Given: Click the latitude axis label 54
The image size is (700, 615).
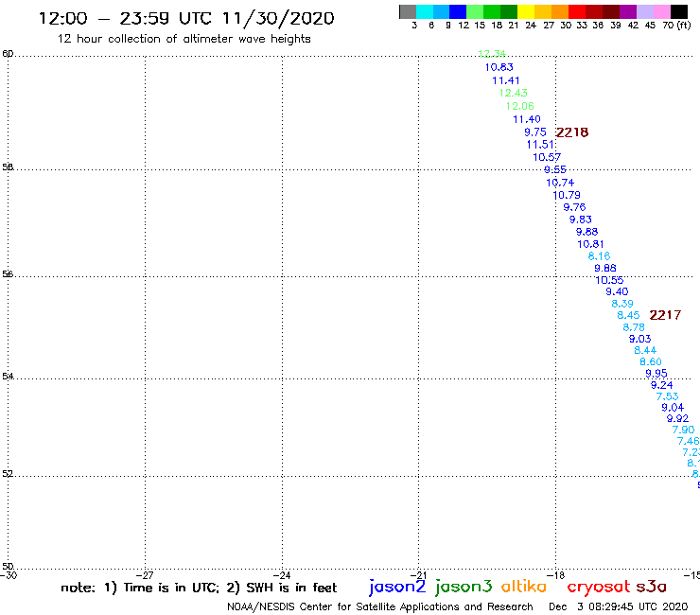Looking at the screenshot, I should (x=8, y=376).
